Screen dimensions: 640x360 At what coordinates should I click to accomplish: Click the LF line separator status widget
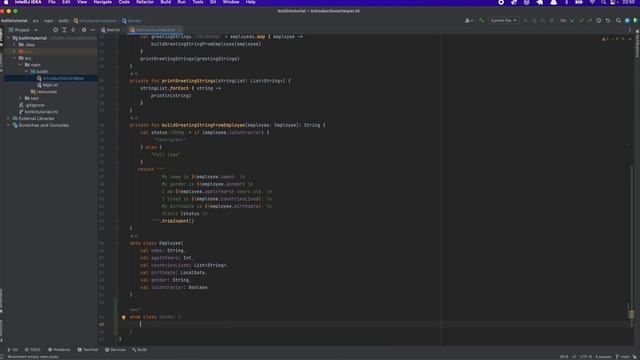[x=574, y=357]
